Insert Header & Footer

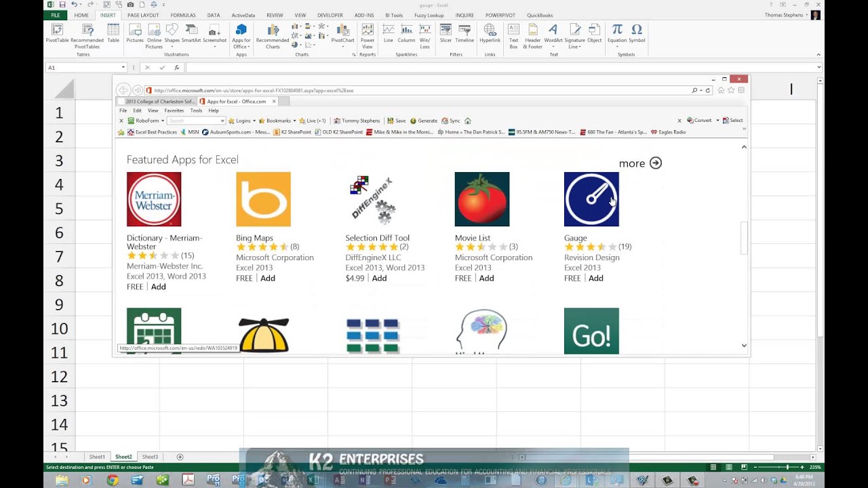(532, 36)
